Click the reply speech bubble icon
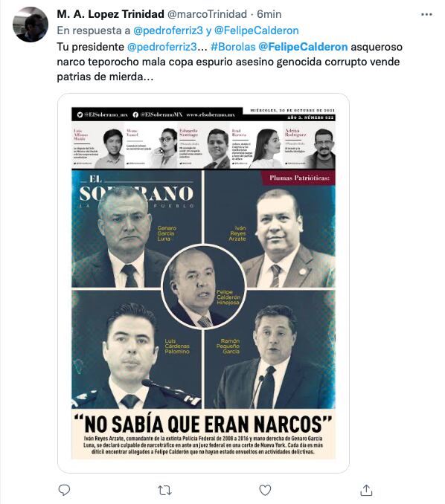The image size is (445, 504). point(64,490)
